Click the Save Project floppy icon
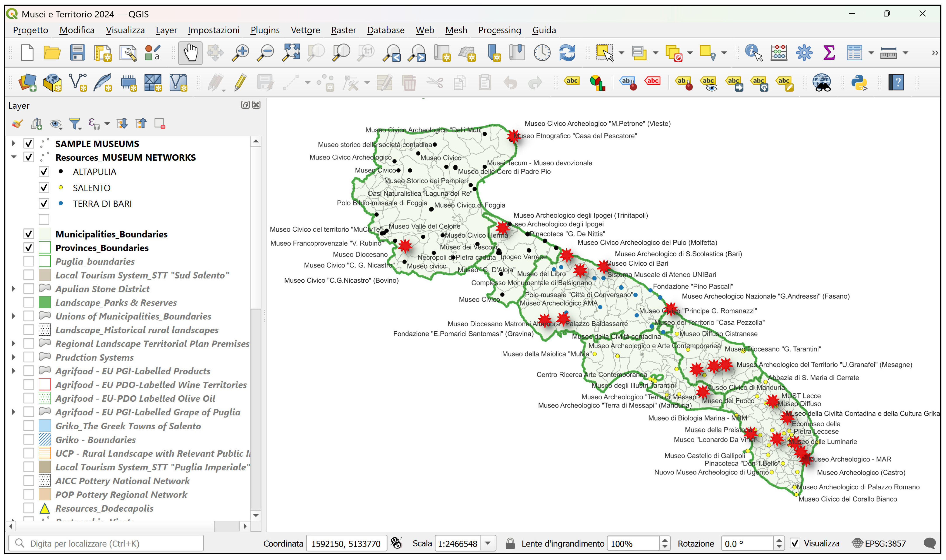This screenshot has width=946, height=560. click(77, 53)
